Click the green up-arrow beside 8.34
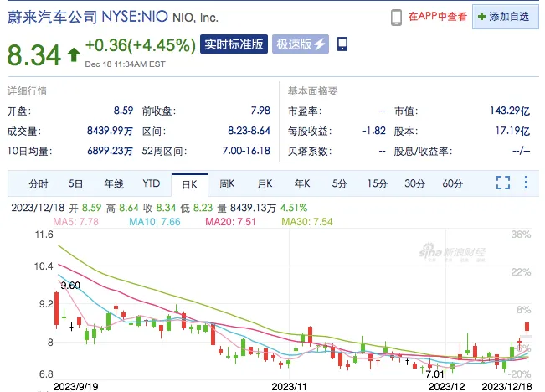The width and height of the screenshot is (545, 392). pos(74,55)
